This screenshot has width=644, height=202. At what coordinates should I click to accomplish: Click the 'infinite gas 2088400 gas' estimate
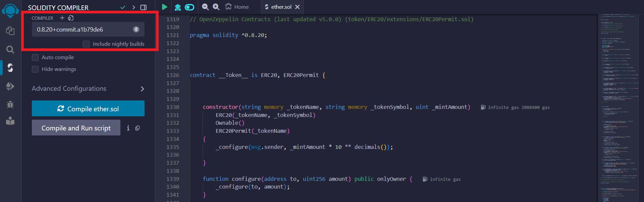519,107
